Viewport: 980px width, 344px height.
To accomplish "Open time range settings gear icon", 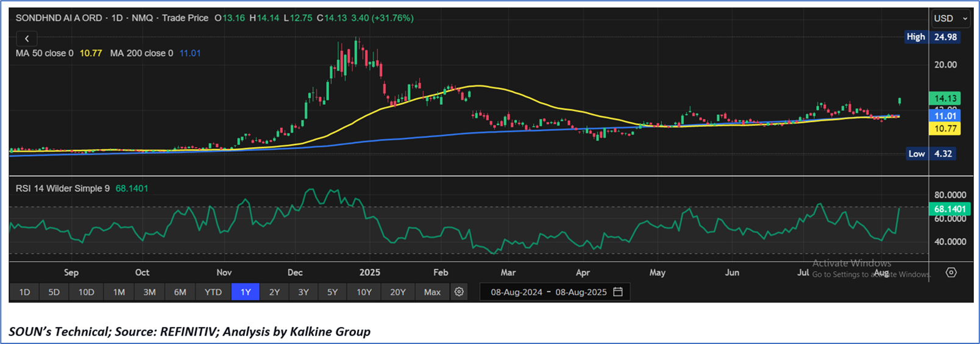I will [x=459, y=292].
